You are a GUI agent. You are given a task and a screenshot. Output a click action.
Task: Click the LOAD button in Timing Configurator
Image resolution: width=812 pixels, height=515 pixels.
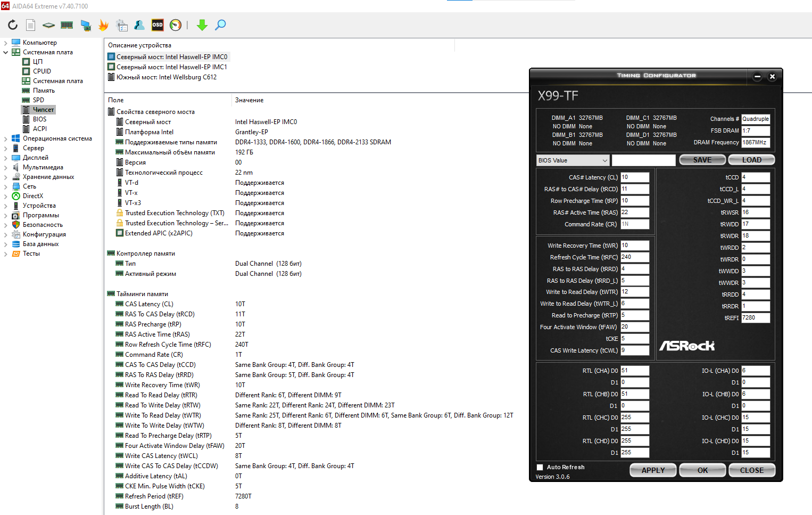coord(751,160)
